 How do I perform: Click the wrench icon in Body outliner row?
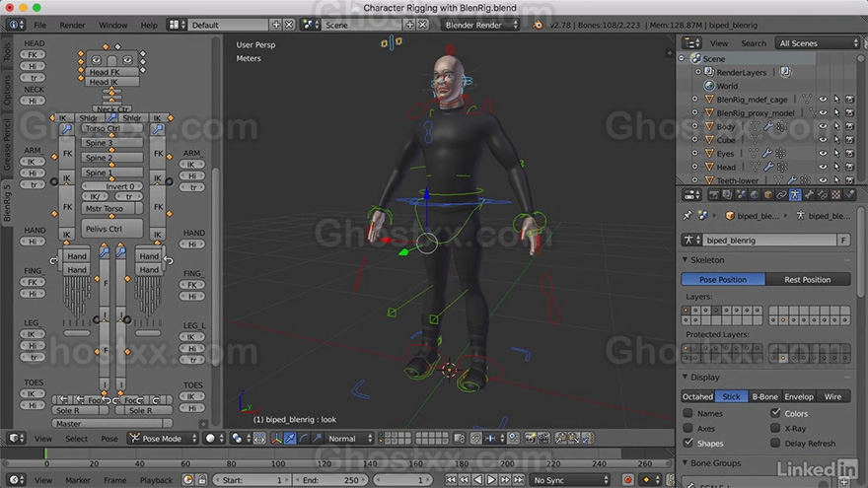pyautogui.click(x=768, y=126)
